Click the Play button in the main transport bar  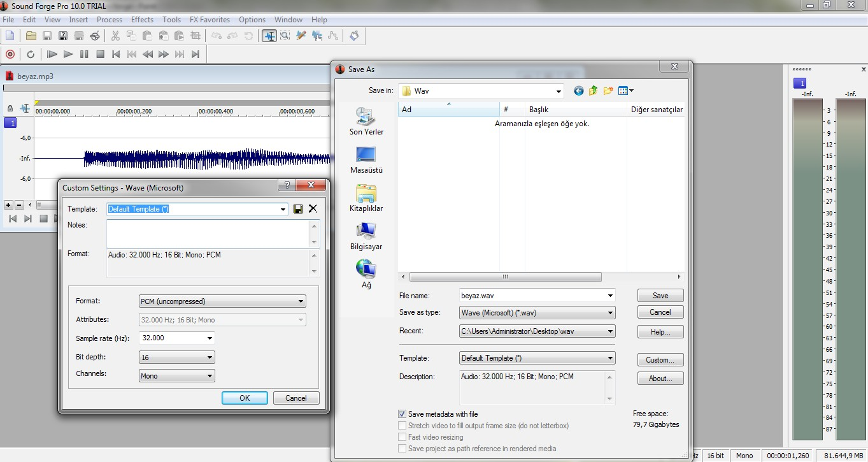click(x=68, y=54)
